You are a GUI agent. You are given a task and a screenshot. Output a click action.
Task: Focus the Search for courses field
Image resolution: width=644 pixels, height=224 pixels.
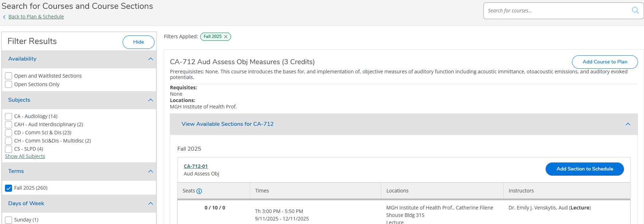tap(556, 11)
